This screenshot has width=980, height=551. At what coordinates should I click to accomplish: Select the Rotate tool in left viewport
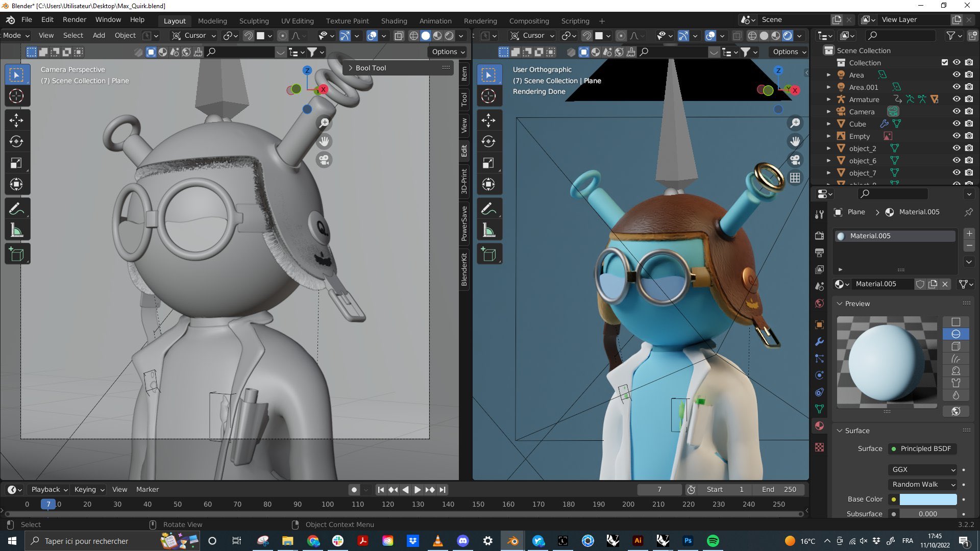point(16,141)
